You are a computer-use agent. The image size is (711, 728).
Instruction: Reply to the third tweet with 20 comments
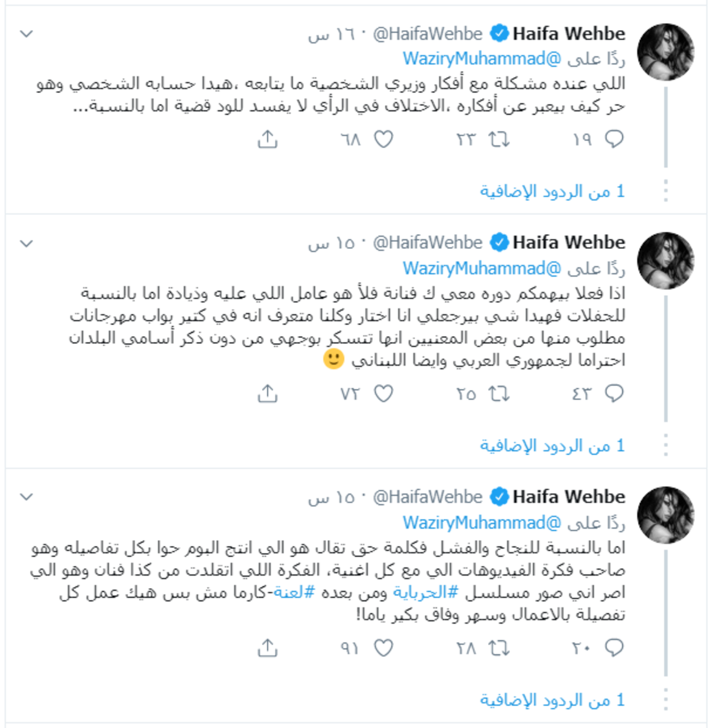click(x=614, y=648)
